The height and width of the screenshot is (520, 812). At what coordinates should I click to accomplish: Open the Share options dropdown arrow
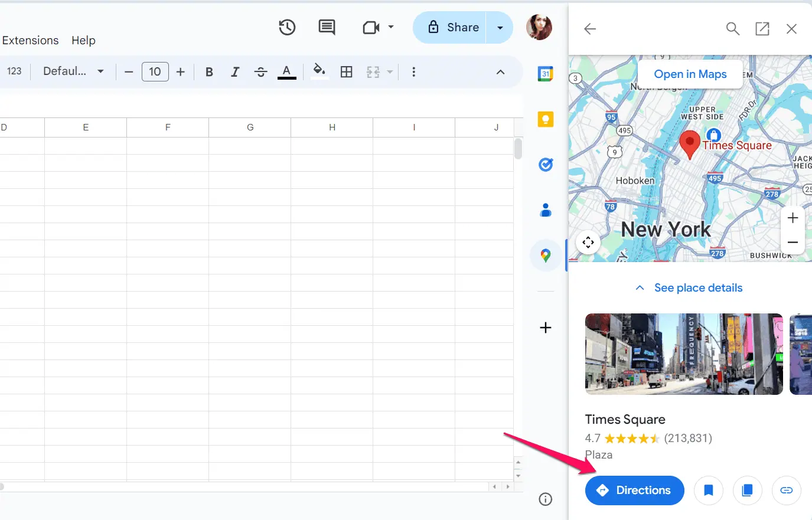pos(500,28)
